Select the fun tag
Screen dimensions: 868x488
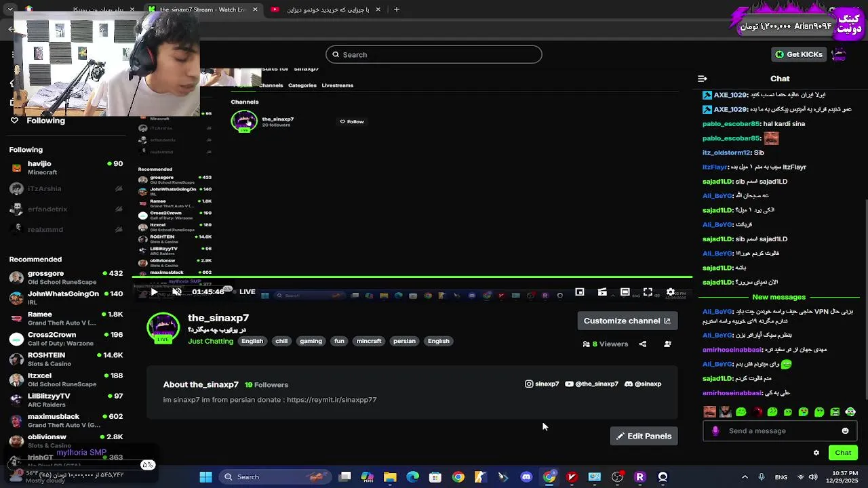(x=339, y=341)
